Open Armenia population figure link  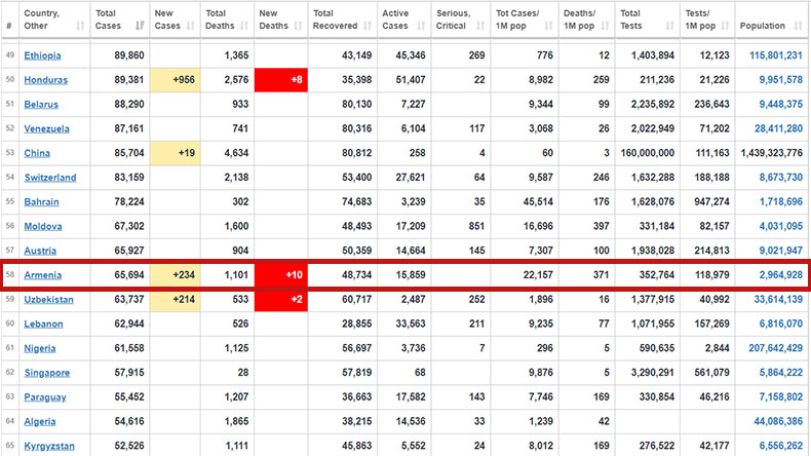(781, 275)
